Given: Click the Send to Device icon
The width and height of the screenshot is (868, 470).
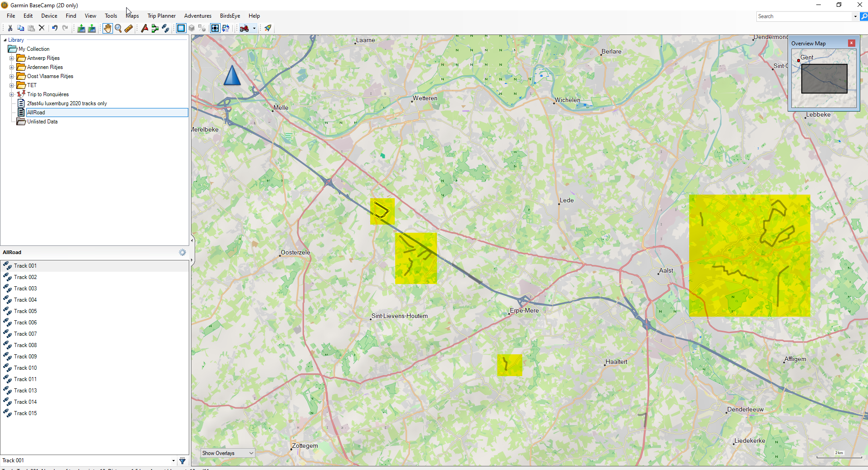Looking at the screenshot, I should 81,28.
